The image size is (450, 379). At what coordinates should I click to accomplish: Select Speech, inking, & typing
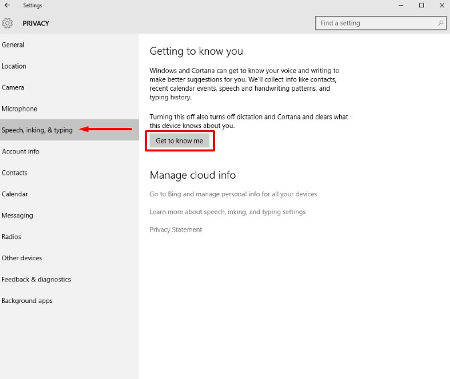click(x=69, y=130)
